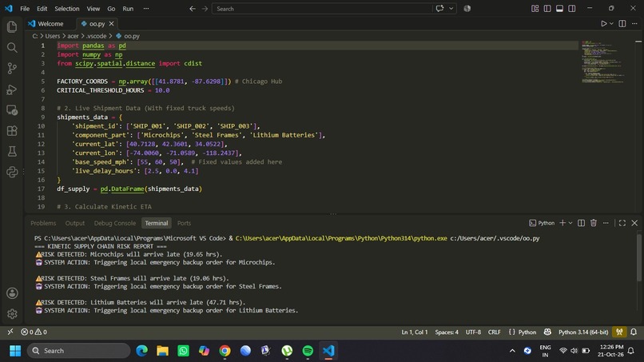Image resolution: width=644 pixels, height=362 pixels.
Task: Split the editor to the right
Action: [x=622, y=24]
